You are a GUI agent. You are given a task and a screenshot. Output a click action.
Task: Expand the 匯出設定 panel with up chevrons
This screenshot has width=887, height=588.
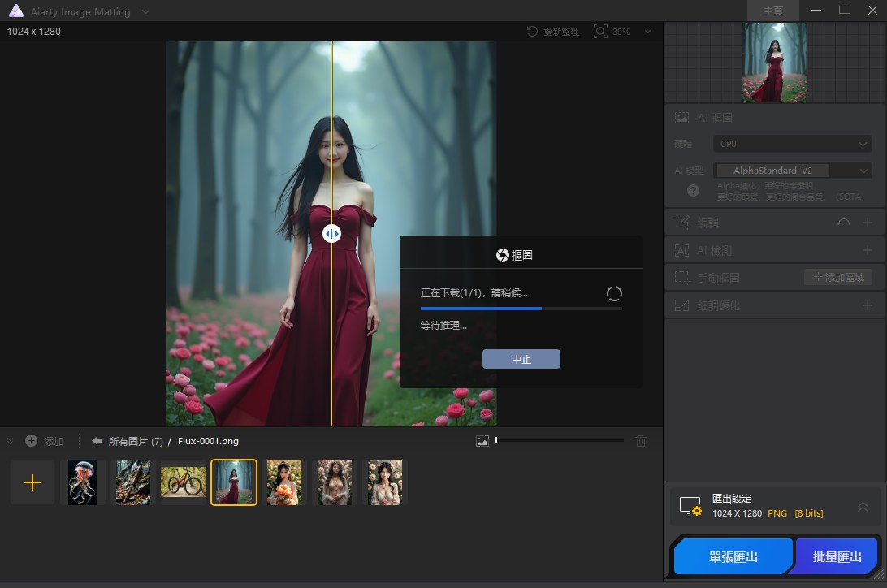coord(863,507)
